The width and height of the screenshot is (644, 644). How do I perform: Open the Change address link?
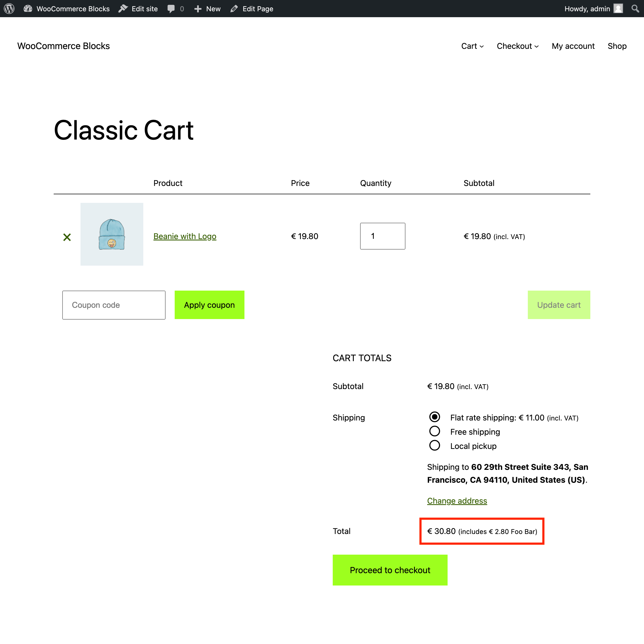click(x=457, y=501)
